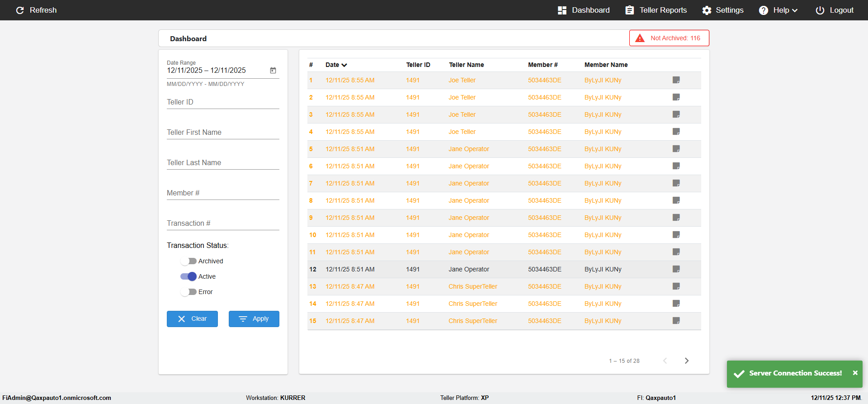Click the Teller First Name field
The image size is (868, 404).
click(x=223, y=133)
